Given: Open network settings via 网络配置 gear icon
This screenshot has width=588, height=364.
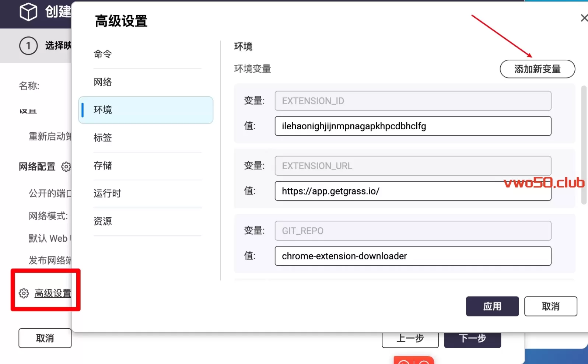Looking at the screenshot, I should click(66, 167).
